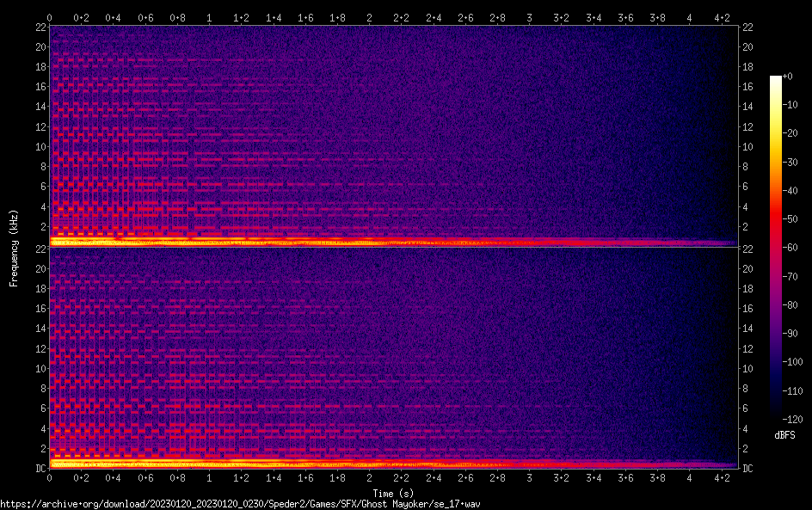Click the DC label at bottom-right of lower channel
812x510 pixels.
click(747, 469)
